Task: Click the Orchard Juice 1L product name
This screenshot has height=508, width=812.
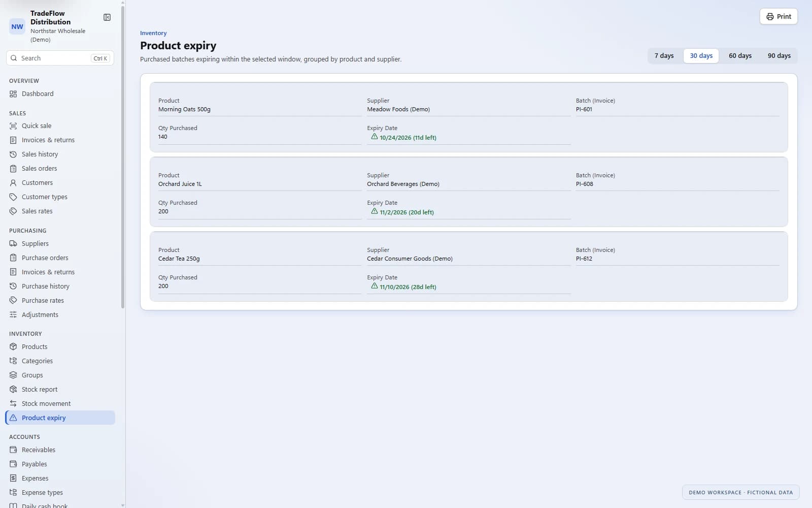Action: (x=180, y=184)
